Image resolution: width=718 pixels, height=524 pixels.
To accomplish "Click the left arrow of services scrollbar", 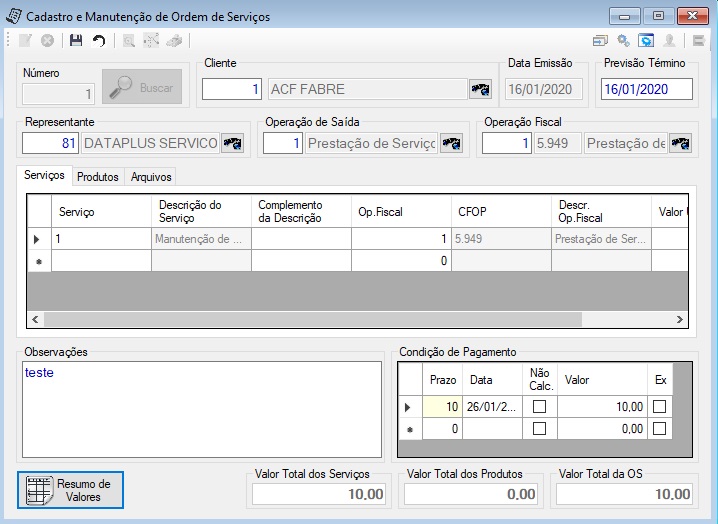I will [x=35, y=319].
